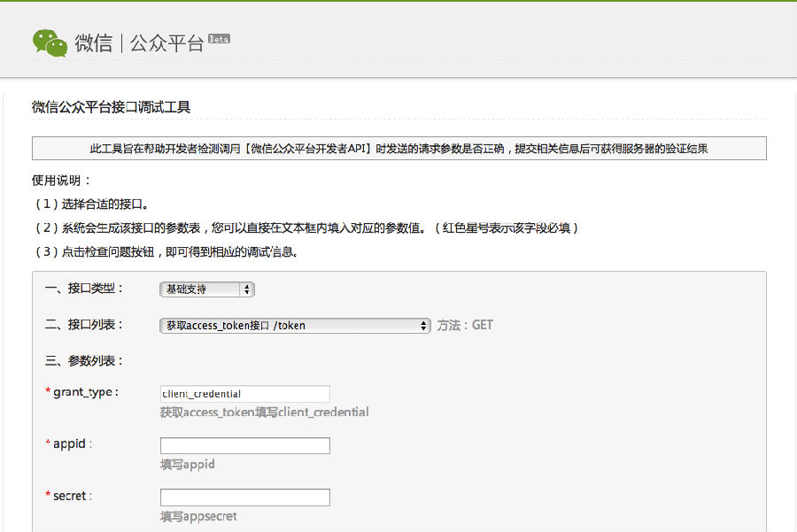Click the Beta badge next to 公众平台
Screen dimensions: 797x532
pyautogui.click(x=219, y=39)
